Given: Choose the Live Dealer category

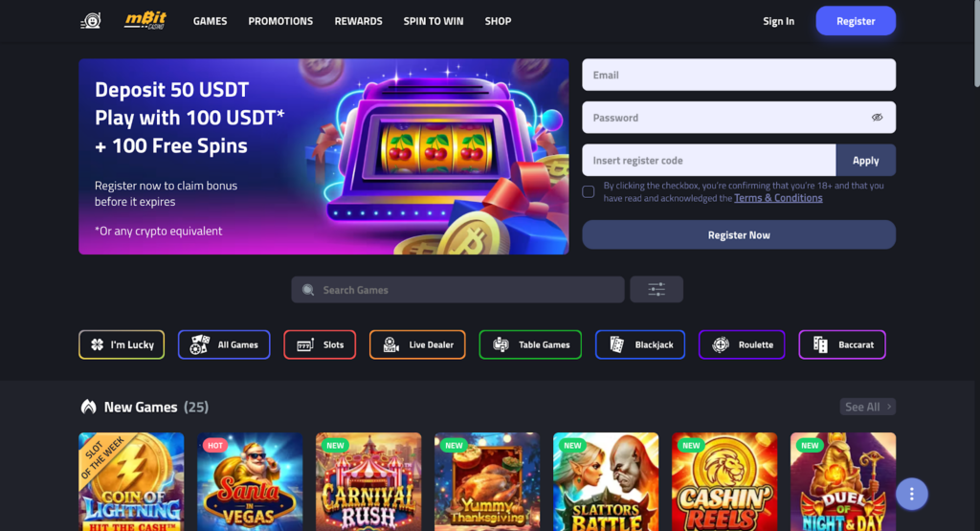Looking at the screenshot, I should (417, 344).
